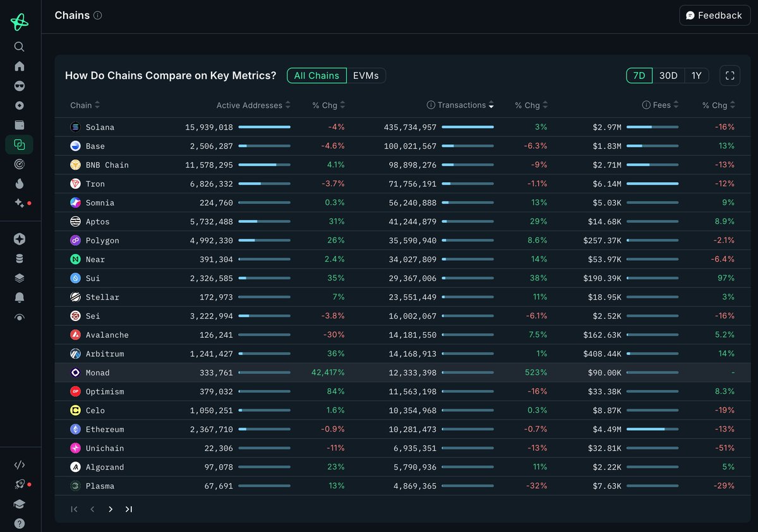The image size is (758, 532).
Task: Open the search icon in the sidebar
Action: (19, 46)
